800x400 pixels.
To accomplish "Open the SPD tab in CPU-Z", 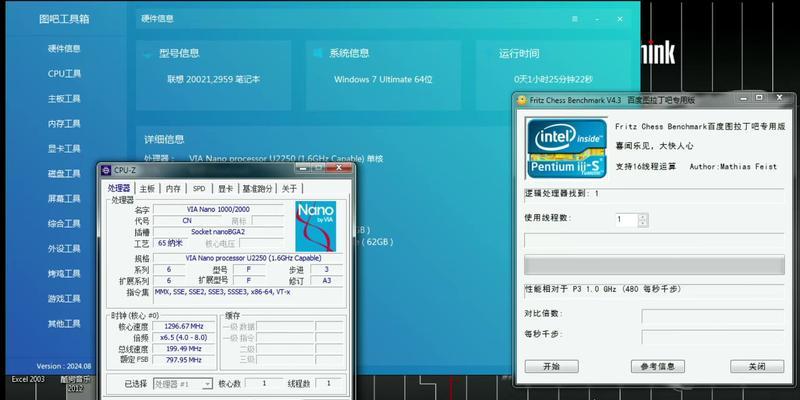I will (x=199, y=188).
